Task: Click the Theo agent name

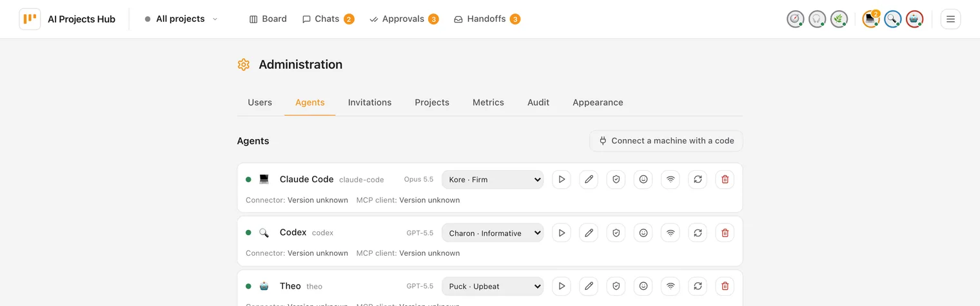Action: 290,286
